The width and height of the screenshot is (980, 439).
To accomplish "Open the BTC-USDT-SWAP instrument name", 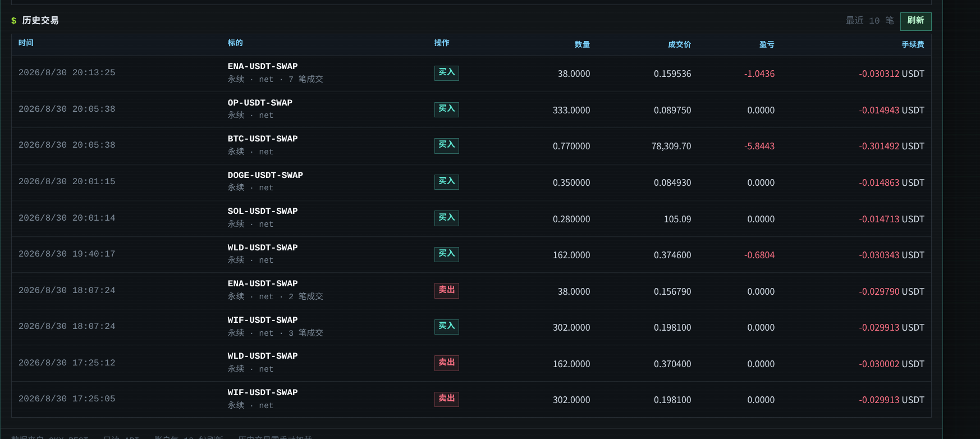I will pos(263,139).
